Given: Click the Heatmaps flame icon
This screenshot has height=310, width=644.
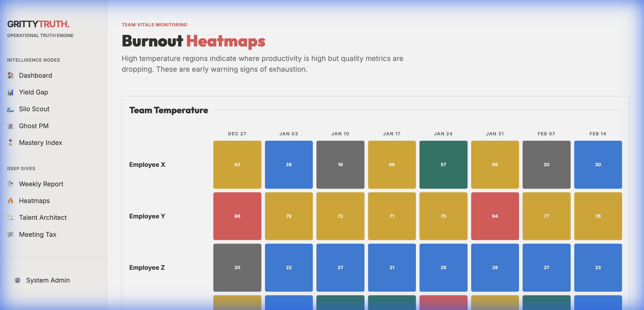Looking at the screenshot, I should [10, 201].
